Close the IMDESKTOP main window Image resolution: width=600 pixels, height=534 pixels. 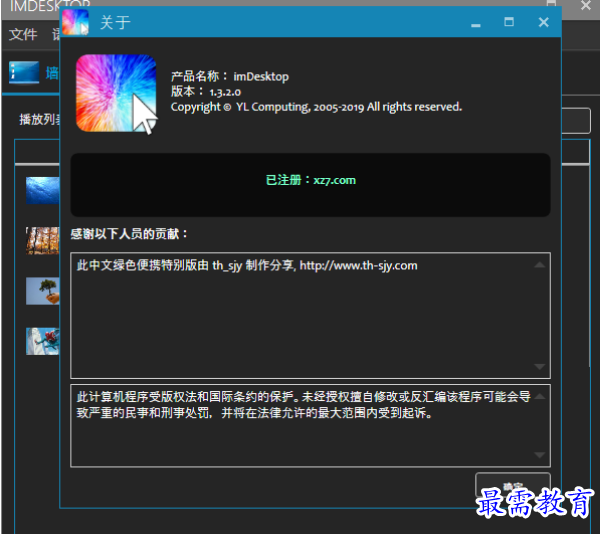(x=586, y=5)
